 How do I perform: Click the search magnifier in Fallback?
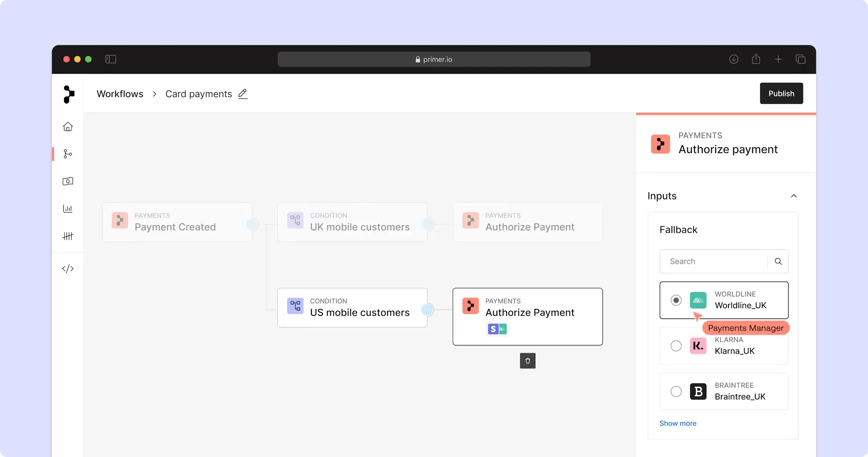pyautogui.click(x=778, y=261)
